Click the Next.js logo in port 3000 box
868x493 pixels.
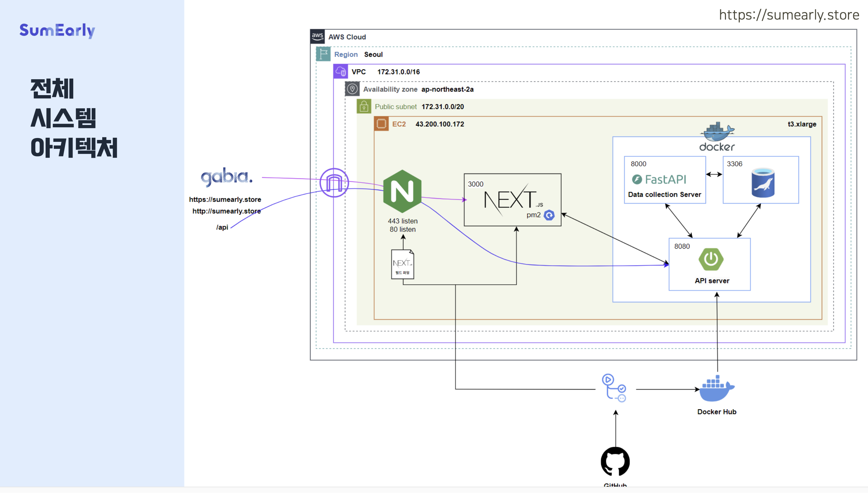click(512, 200)
